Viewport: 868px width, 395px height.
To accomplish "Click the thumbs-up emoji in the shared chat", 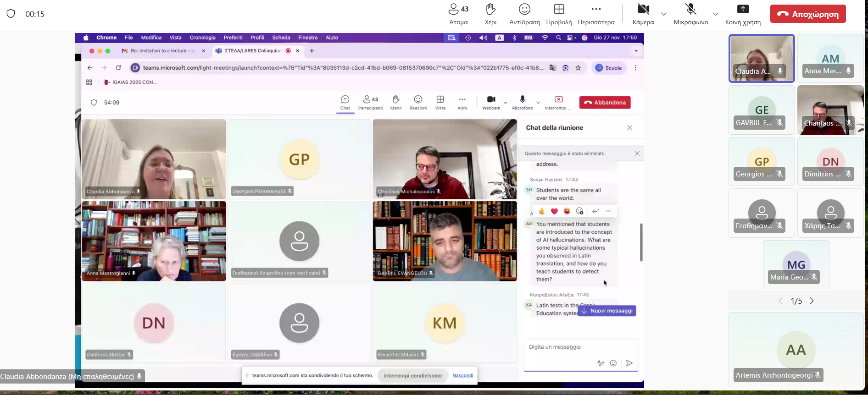I will (542, 211).
